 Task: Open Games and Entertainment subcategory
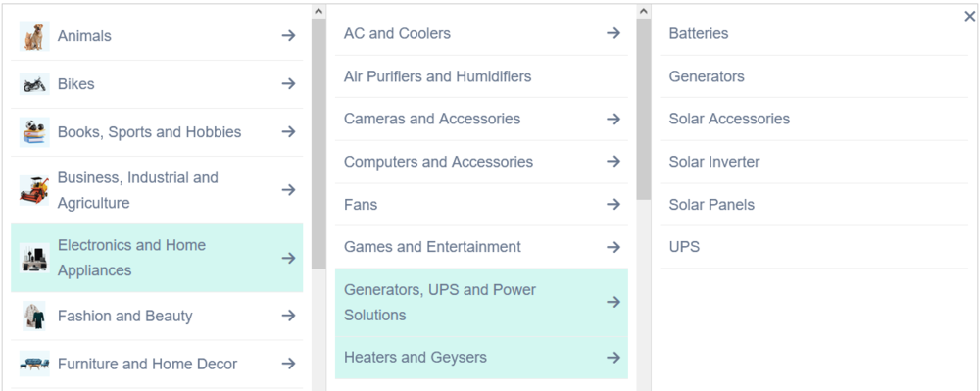[x=432, y=247]
